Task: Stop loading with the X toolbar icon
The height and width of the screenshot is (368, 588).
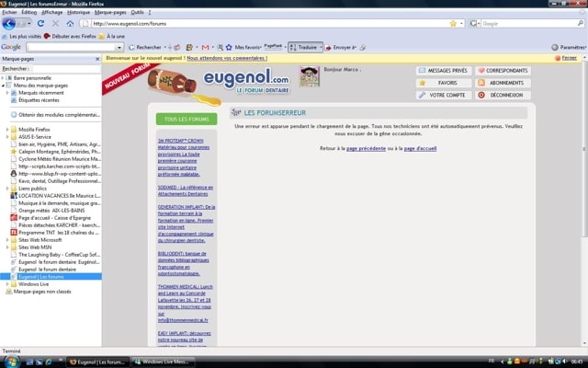Action: (x=55, y=23)
